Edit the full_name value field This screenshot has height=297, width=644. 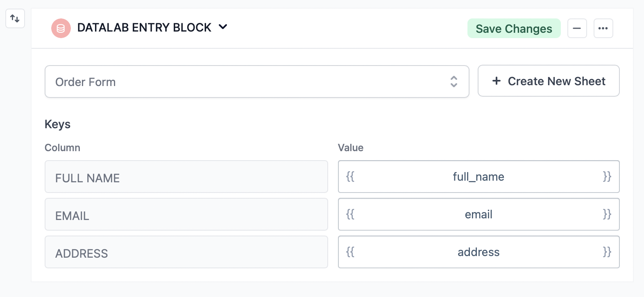[x=478, y=177]
